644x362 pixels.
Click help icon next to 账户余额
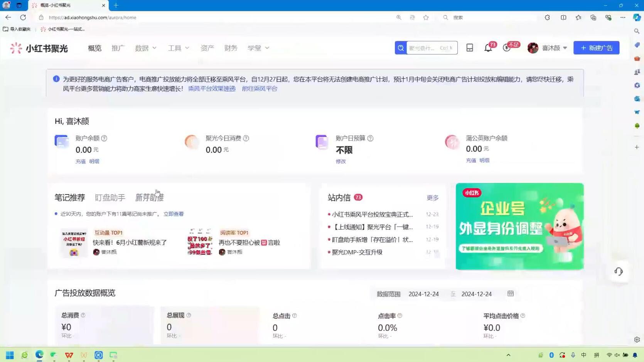point(104,138)
